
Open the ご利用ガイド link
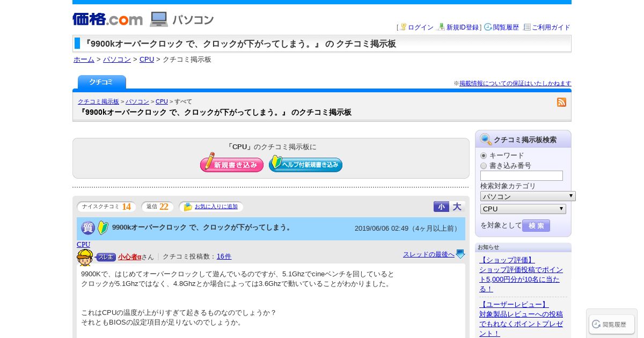coord(551,27)
